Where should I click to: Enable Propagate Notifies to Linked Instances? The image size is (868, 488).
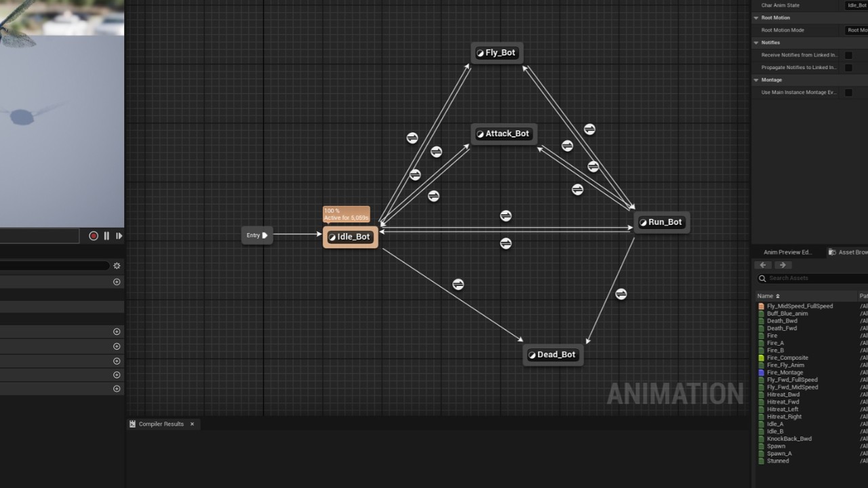848,67
